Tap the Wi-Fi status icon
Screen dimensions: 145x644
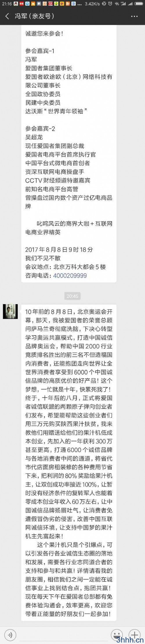(117, 4)
